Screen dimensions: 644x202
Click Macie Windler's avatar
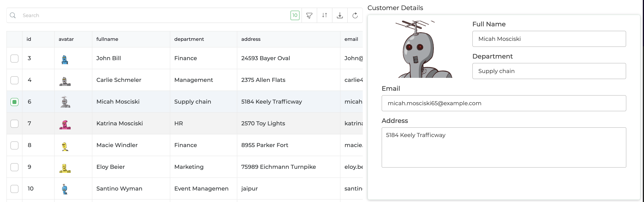65,147
